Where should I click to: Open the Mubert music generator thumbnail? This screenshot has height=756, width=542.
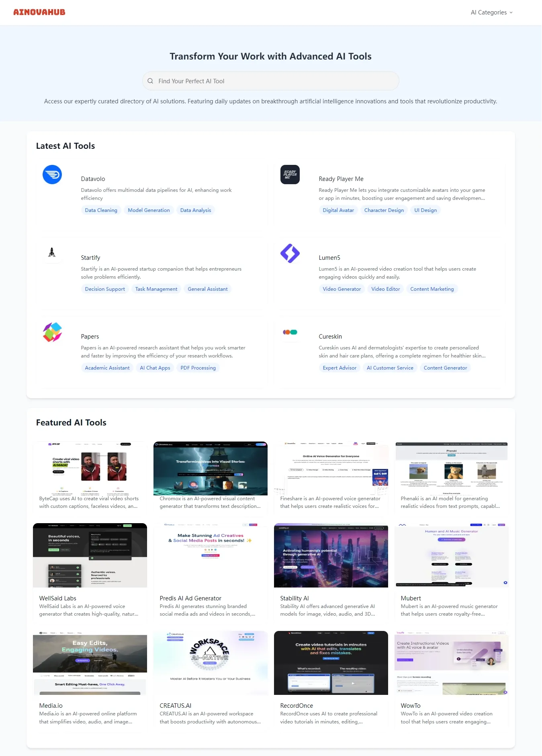point(452,555)
